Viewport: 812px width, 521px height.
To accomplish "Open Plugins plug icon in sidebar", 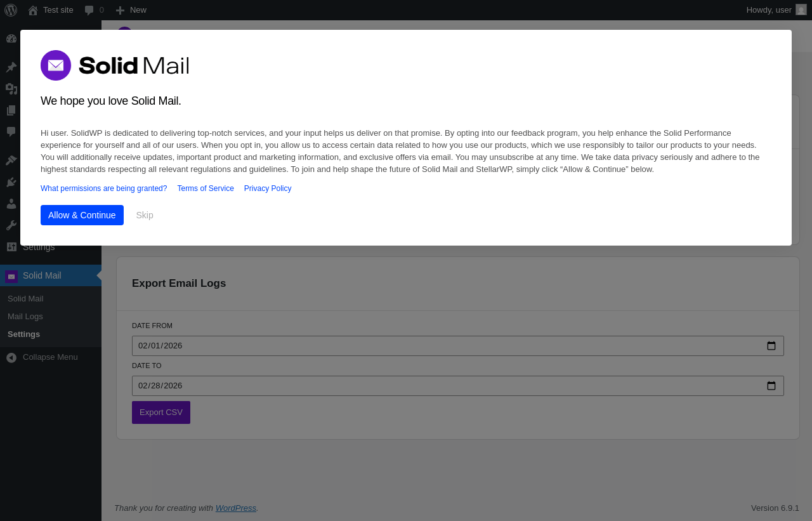I will point(11,182).
